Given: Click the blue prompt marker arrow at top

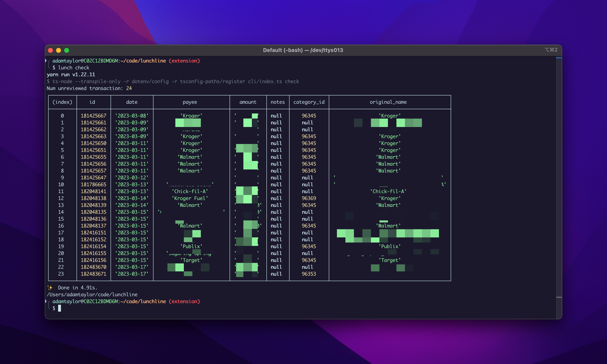Looking at the screenshot, I should [x=46, y=61].
